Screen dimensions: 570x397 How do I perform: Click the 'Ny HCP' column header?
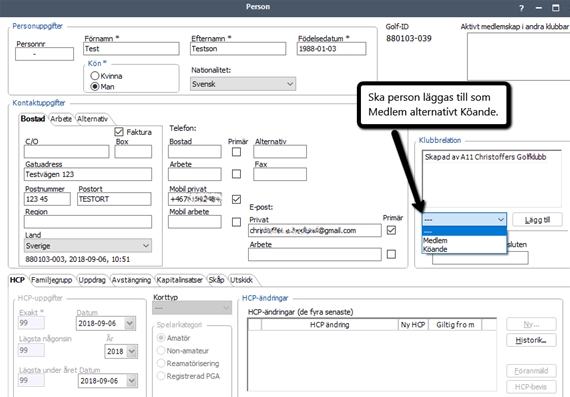pyautogui.click(x=413, y=325)
